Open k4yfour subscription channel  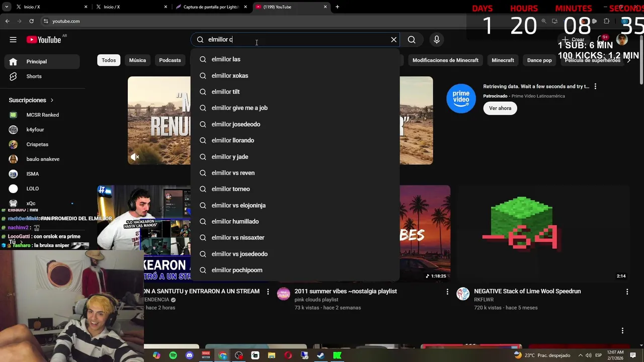pyautogui.click(x=42, y=130)
